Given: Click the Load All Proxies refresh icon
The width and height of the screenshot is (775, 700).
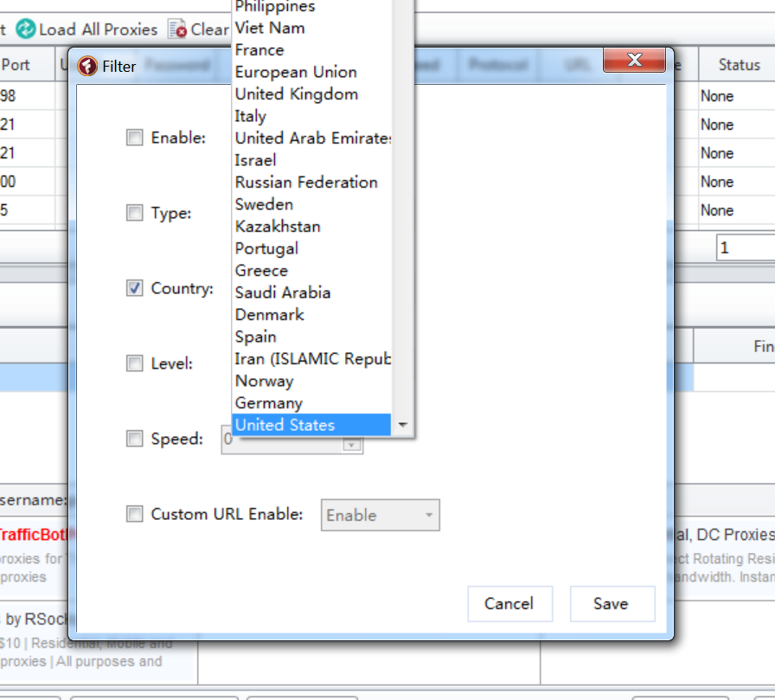Looking at the screenshot, I should click(x=26, y=29).
